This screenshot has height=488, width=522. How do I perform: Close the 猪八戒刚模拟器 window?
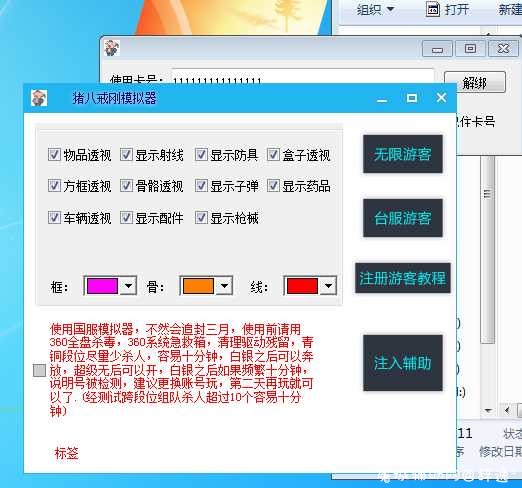tap(441, 98)
